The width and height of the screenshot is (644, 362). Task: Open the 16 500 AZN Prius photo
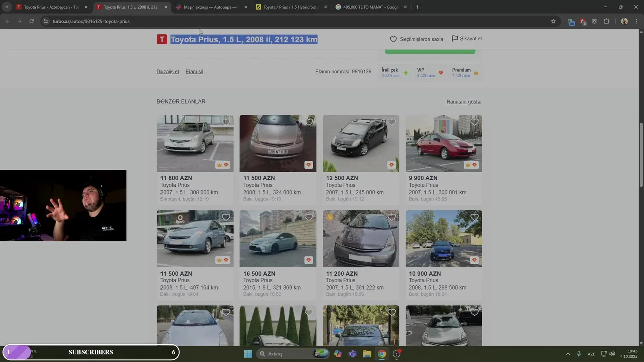point(278,239)
